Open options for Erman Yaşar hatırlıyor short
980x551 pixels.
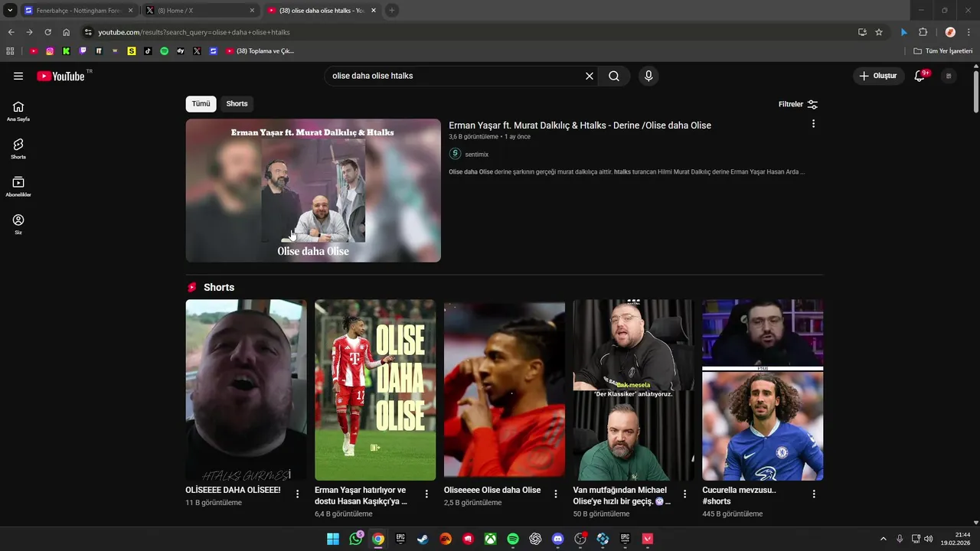[426, 494]
